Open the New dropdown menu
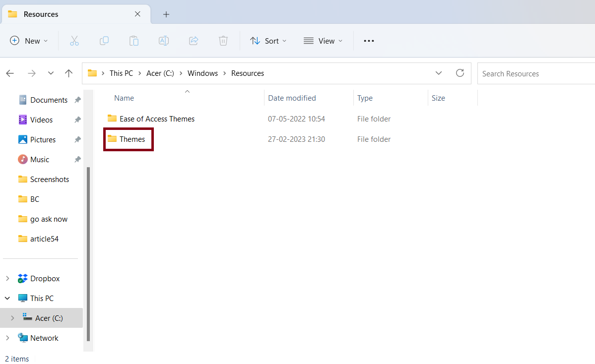 coord(29,41)
